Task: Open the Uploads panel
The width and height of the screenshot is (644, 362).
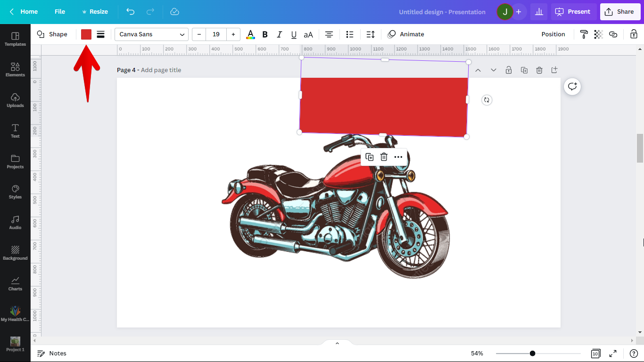Action: point(15,99)
